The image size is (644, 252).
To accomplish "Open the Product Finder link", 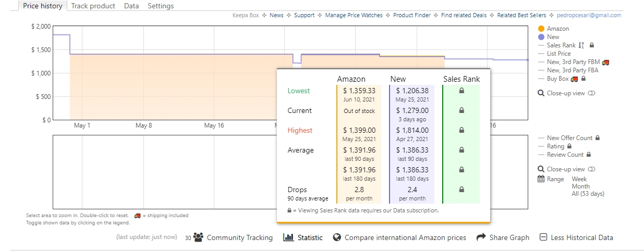I will (x=411, y=16).
